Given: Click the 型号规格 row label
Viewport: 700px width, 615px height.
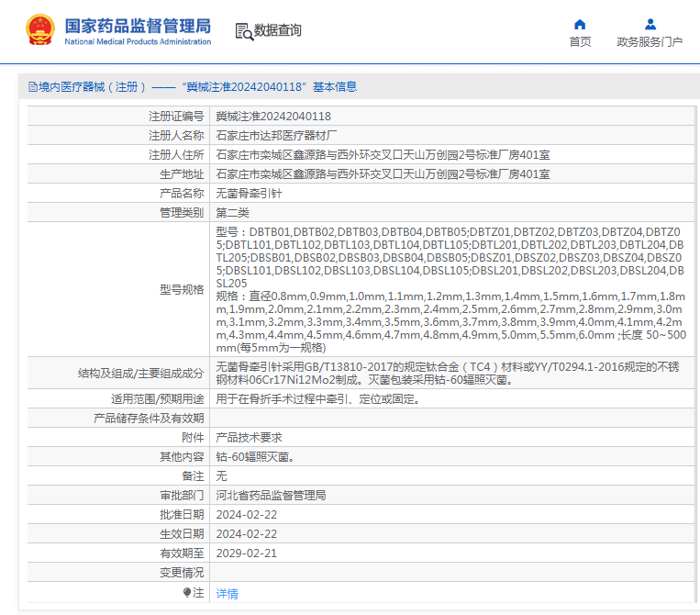Looking at the screenshot, I should coord(181,290).
